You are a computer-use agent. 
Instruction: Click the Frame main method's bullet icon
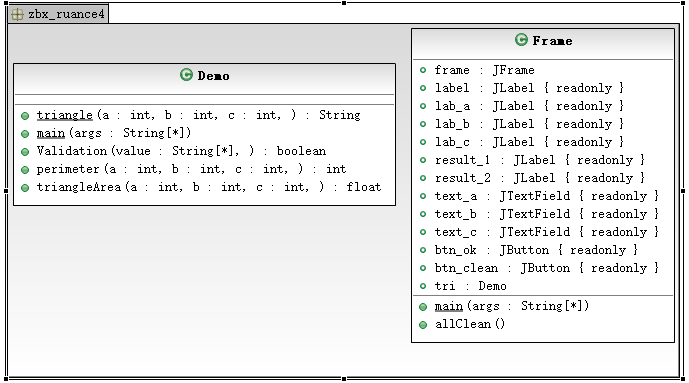tap(423, 307)
